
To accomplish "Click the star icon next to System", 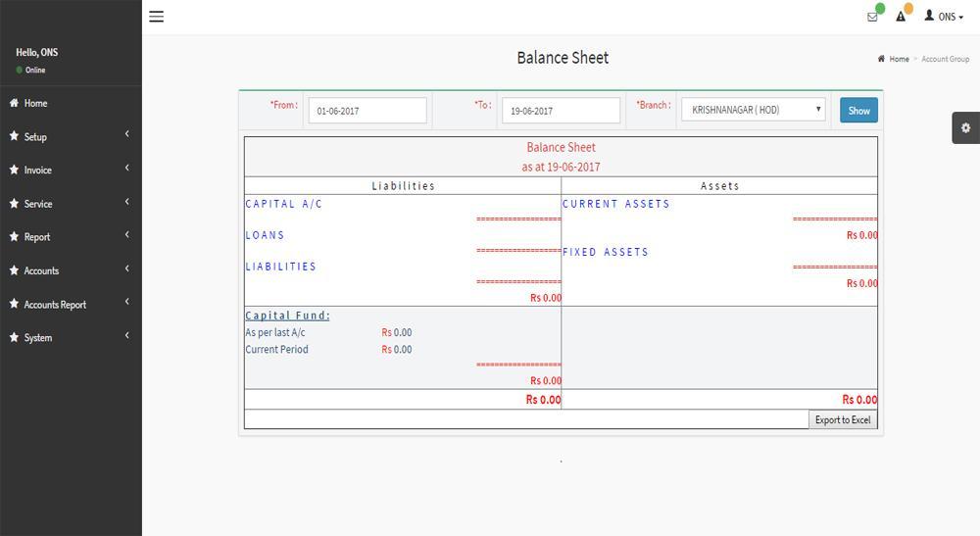I will tap(14, 337).
